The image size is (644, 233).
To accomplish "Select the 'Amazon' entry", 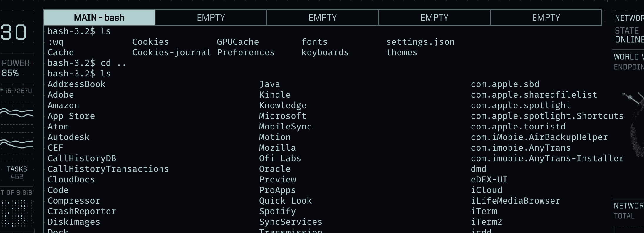I will (63, 105).
